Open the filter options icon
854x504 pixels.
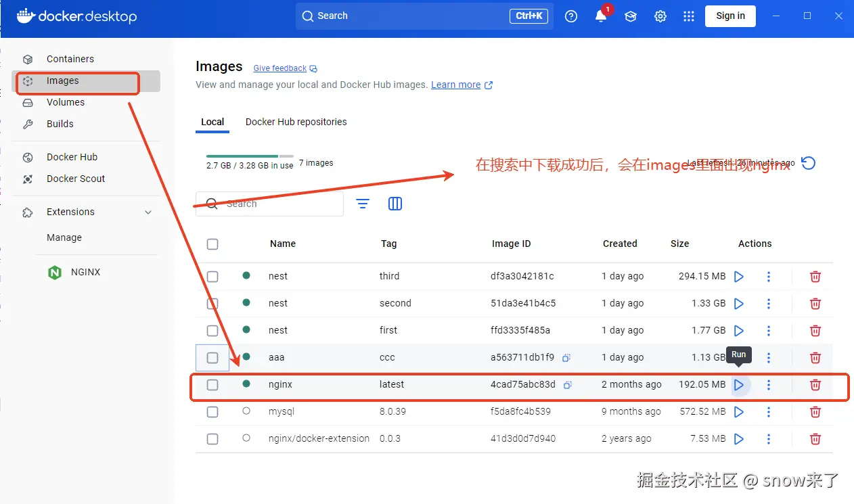point(363,204)
